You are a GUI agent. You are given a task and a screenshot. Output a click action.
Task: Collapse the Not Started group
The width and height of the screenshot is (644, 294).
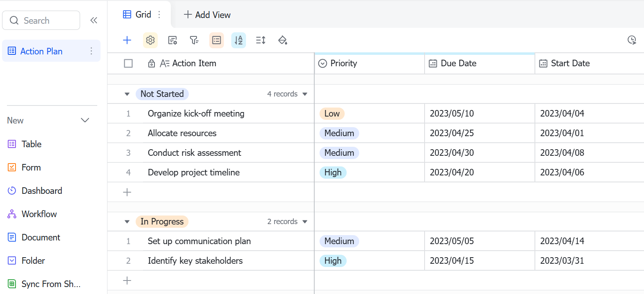coord(127,94)
